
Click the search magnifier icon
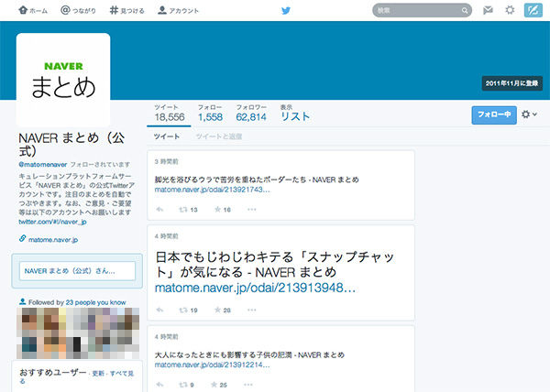coord(465,10)
